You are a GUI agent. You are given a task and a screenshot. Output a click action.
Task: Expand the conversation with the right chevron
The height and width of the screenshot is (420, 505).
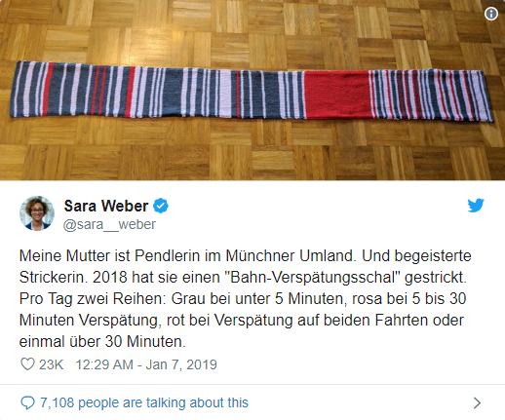click(x=477, y=402)
